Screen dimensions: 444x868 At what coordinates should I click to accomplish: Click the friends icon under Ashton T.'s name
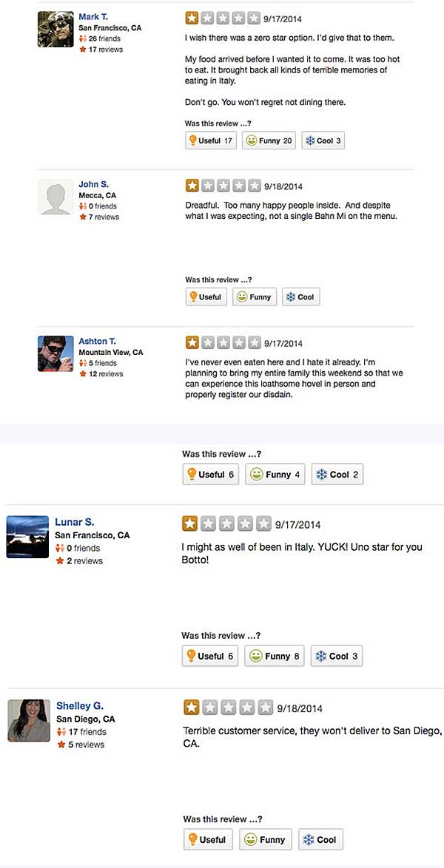click(x=84, y=363)
